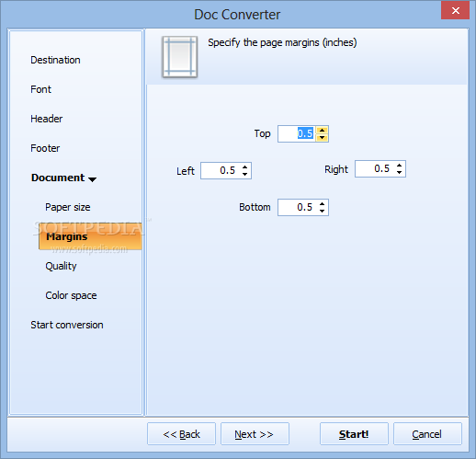This screenshot has height=459, width=476.
Task: Click the Doc Converter title text
Action: (x=237, y=15)
